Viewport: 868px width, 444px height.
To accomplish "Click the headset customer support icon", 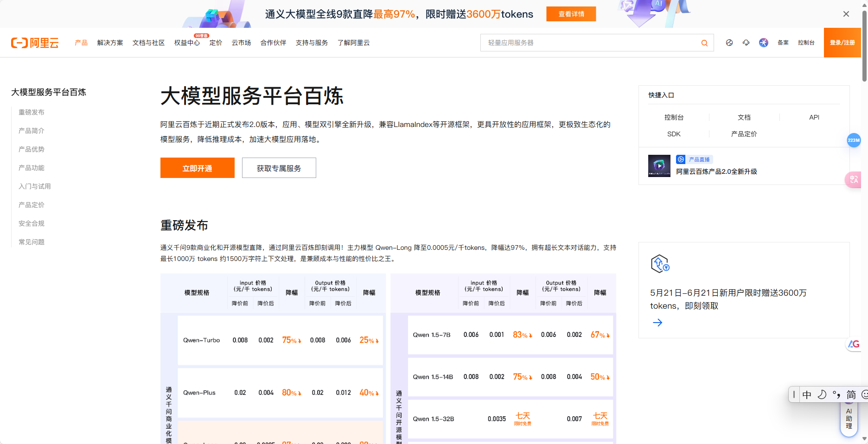I will (x=746, y=43).
